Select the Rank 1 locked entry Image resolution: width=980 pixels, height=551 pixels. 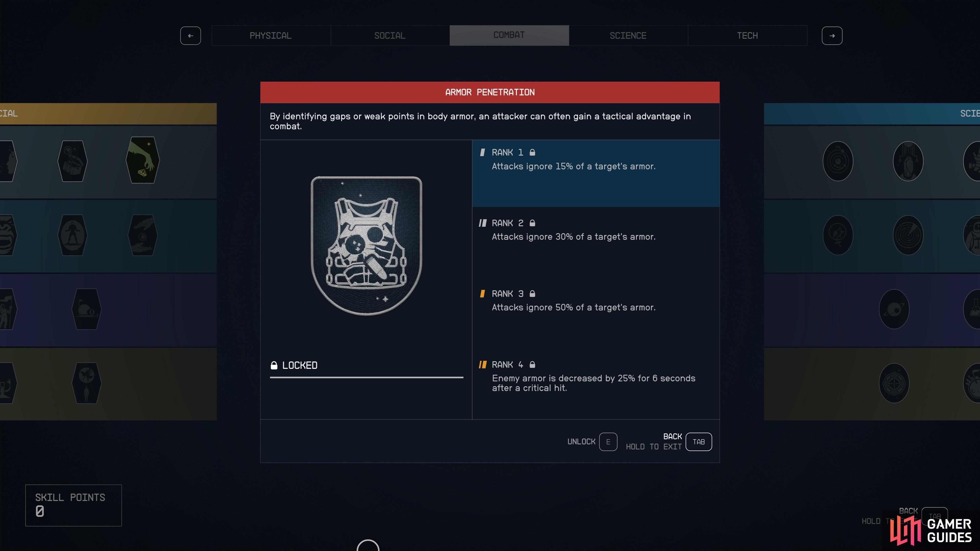[596, 173]
